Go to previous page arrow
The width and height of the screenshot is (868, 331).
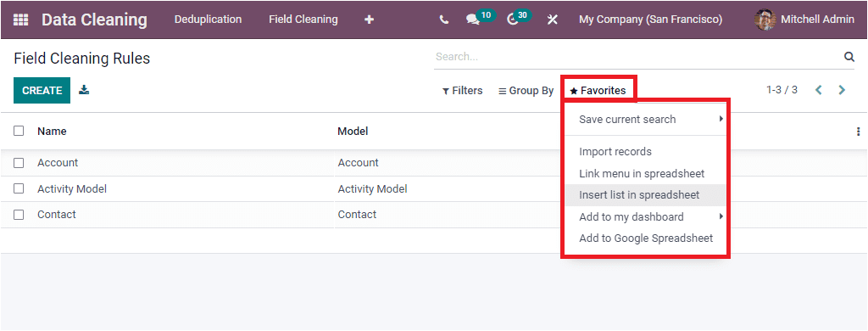(x=819, y=90)
